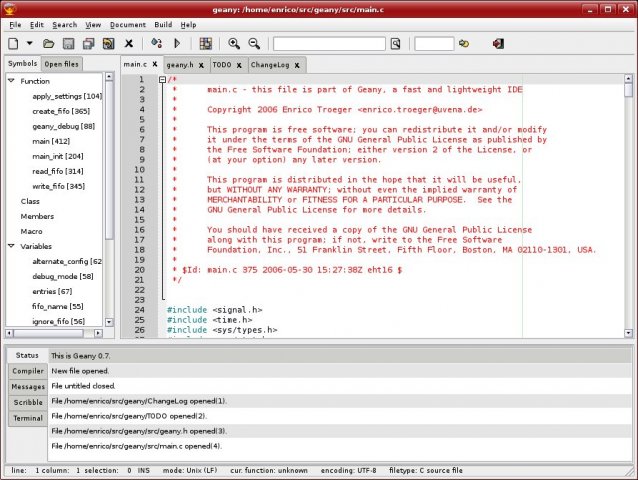This screenshot has width=638, height=480.
Task: Collapse the Variables tree node triangle
Action: [11, 246]
